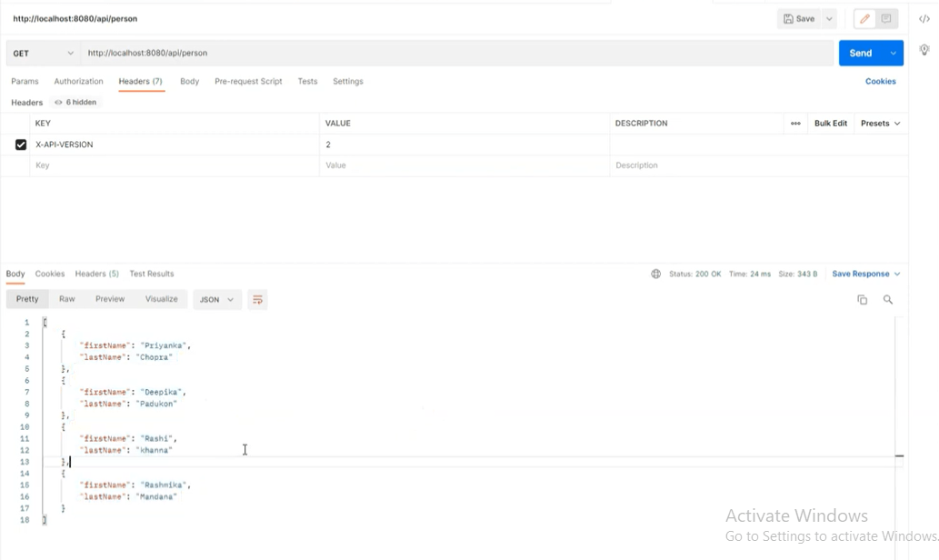Click the request URL input field

point(457,54)
